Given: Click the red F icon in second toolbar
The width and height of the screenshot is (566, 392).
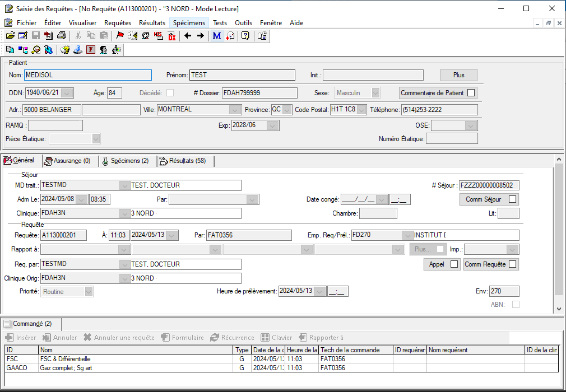Looking at the screenshot, I should pyautogui.click(x=91, y=50).
